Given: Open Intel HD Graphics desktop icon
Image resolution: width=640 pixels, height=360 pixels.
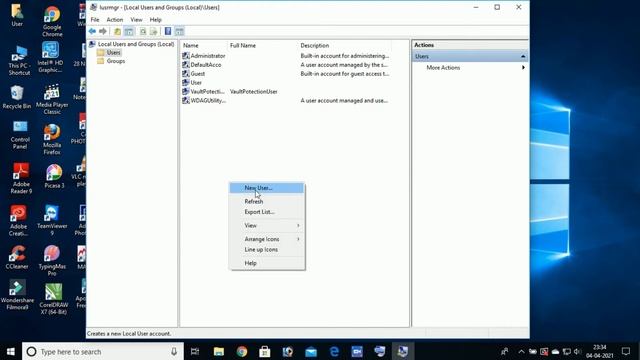Looking at the screenshot, I should click(50, 58).
